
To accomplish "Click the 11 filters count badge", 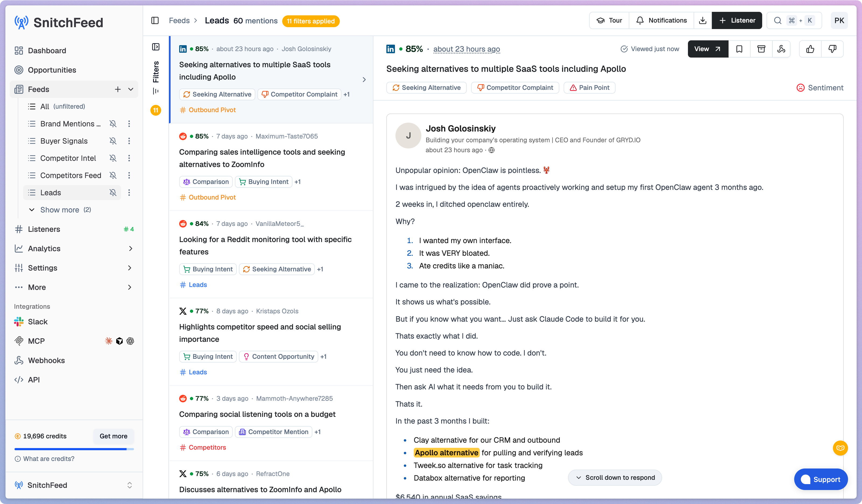I will (x=156, y=110).
